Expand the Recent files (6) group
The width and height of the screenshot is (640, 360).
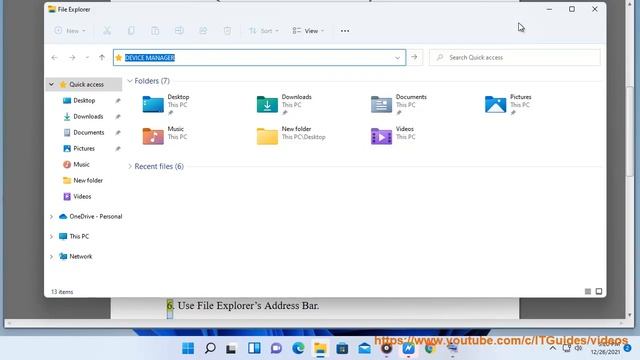pos(130,167)
